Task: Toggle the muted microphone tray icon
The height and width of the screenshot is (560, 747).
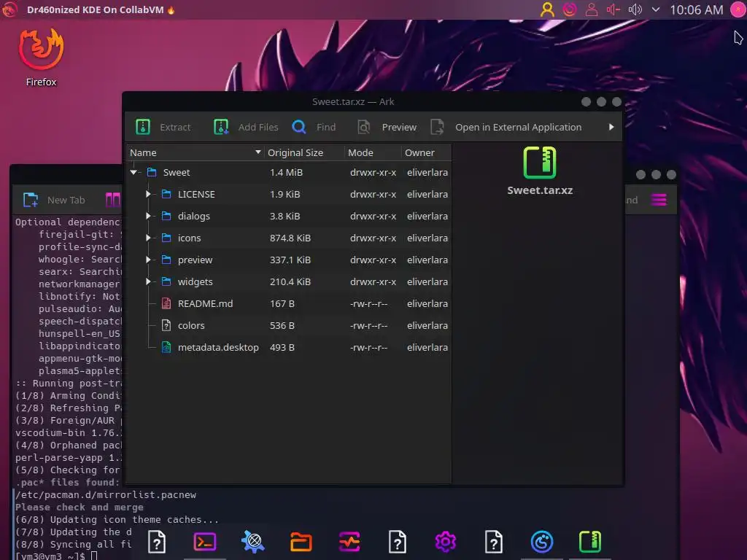Action: (x=613, y=9)
